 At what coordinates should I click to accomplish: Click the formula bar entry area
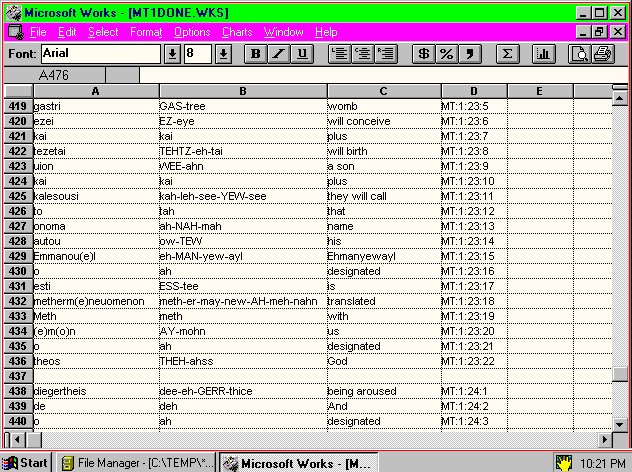click(x=383, y=75)
